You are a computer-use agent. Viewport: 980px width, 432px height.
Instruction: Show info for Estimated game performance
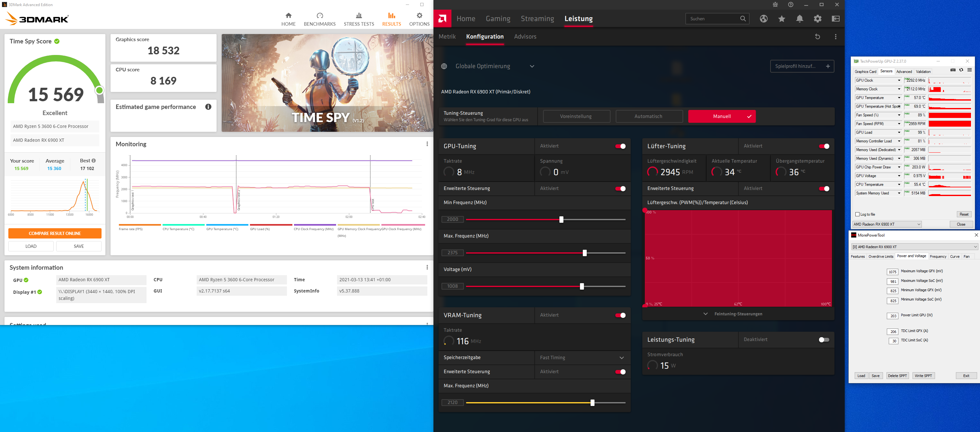pos(208,107)
